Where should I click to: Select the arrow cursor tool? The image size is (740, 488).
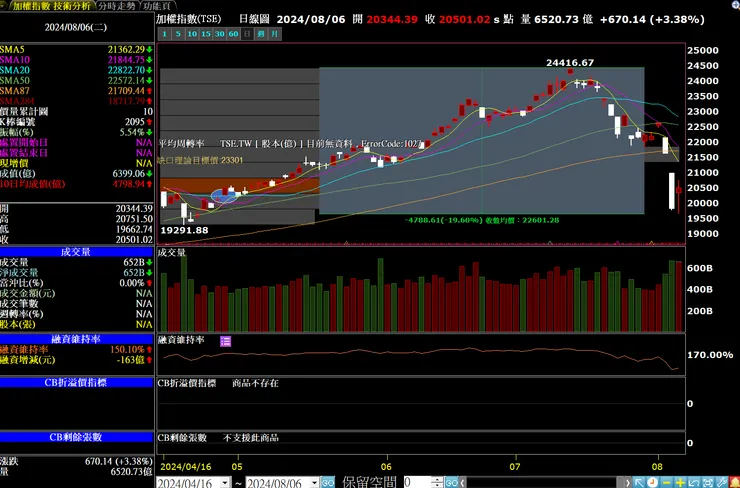pyautogui.click(x=639, y=482)
